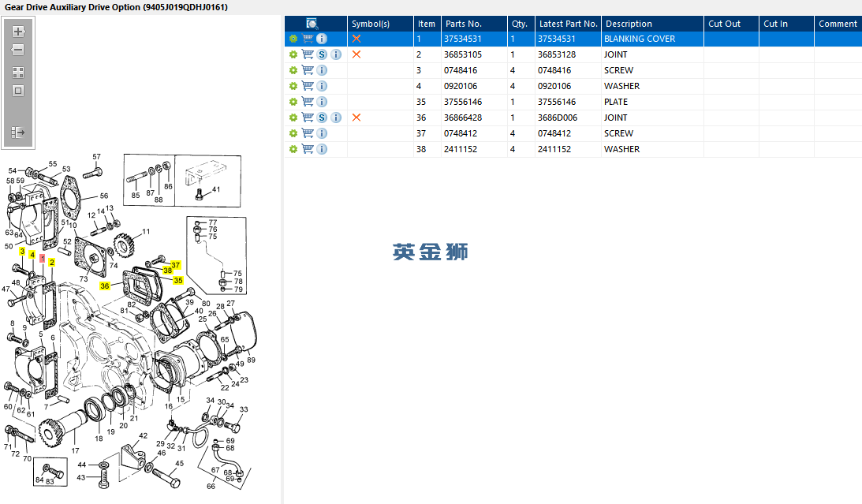
Task: Select yellow callout 37 in the diagram
Action: pyautogui.click(x=175, y=265)
